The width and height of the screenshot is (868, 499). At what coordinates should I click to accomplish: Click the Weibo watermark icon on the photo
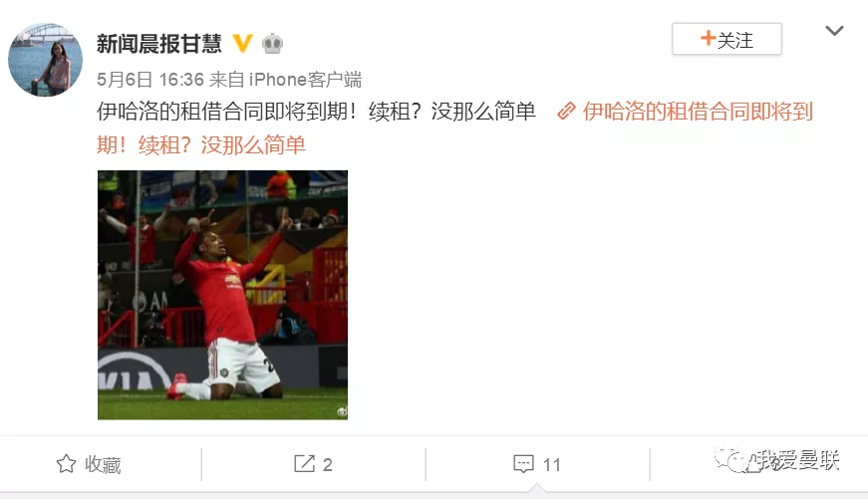pyautogui.click(x=342, y=411)
